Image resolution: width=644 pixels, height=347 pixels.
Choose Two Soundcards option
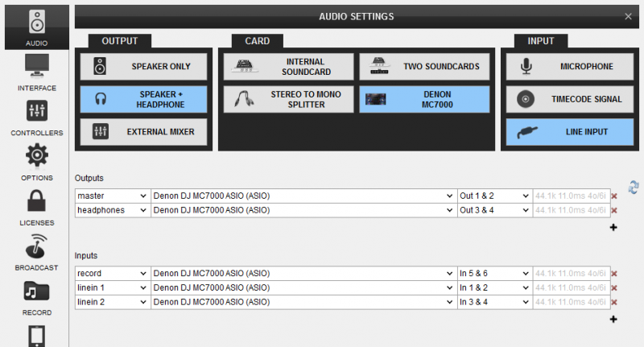pos(424,67)
